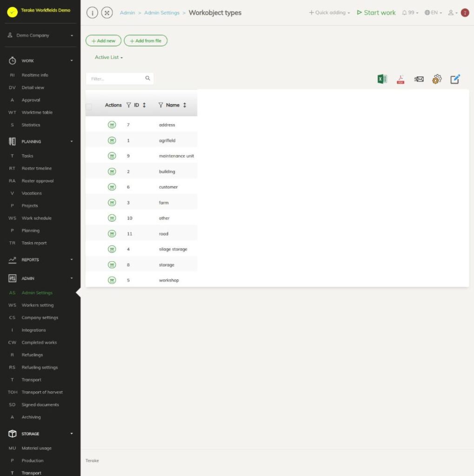Follow Admin Settings breadcrumb link
The width and height of the screenshot is (474, 476).
(x=162, y=13)
